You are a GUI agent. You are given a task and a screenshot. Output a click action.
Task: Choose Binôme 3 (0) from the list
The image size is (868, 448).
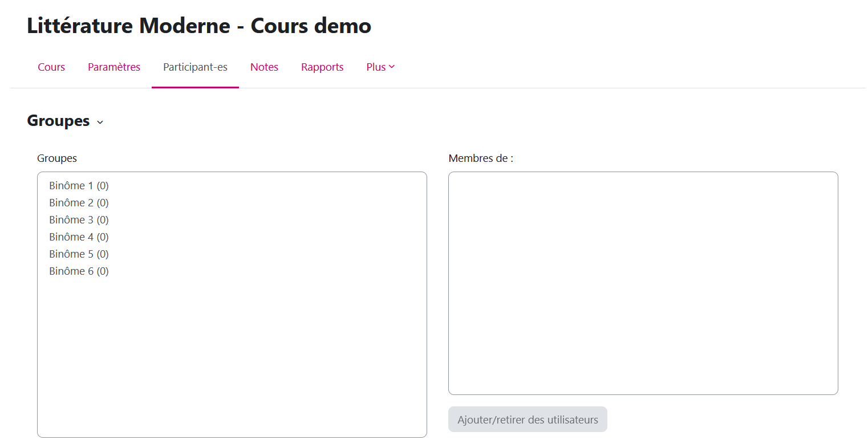pyautogui.click(x=79, y=220)
